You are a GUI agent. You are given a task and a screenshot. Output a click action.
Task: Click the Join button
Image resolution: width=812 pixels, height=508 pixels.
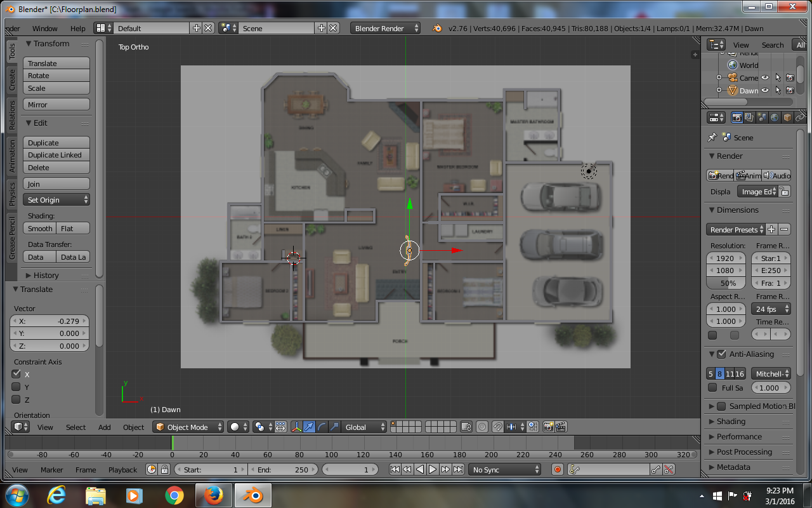56,184
